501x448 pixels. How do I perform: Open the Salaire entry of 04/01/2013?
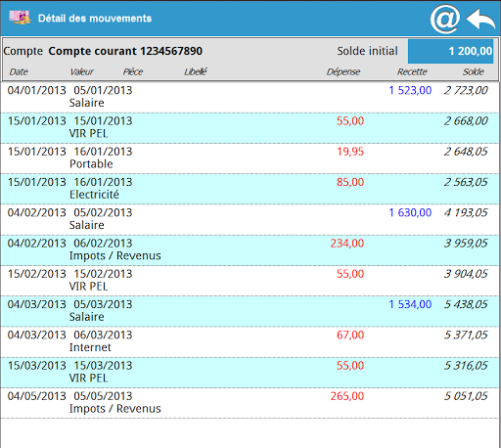point(250,97)
